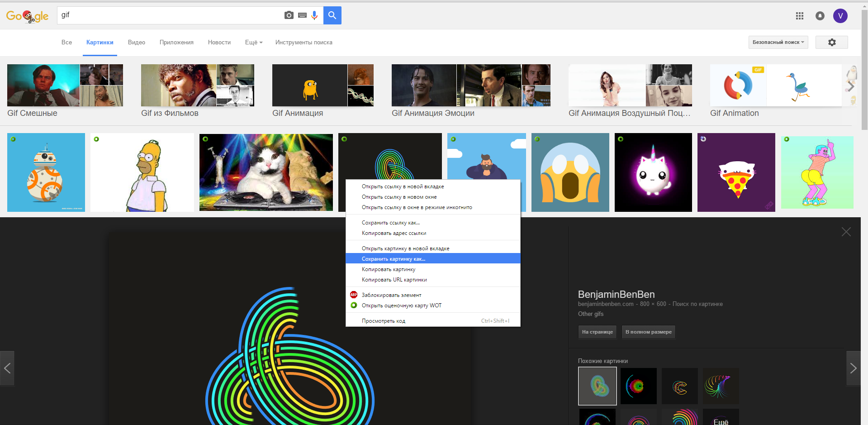Open benjaminbenben.com source link
This screenshot has width=868, height=425.
(606, 304)
